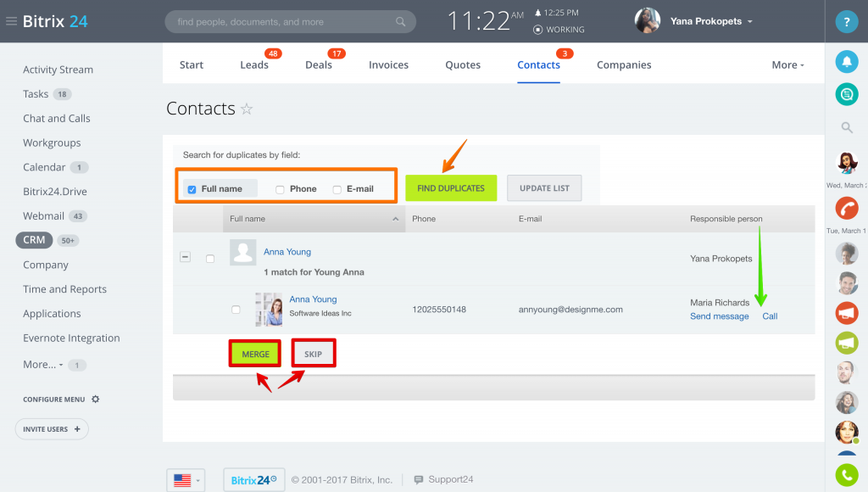Click the Support24 chat bubble icon
The height and width of the screenshot is (492, 868).
pos(419,480)
